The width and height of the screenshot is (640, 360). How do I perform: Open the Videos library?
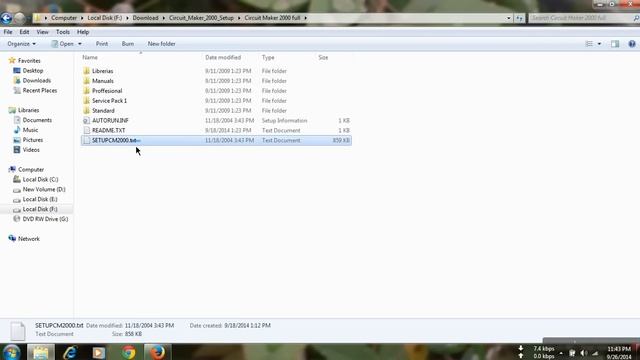[x=31, y=150]
